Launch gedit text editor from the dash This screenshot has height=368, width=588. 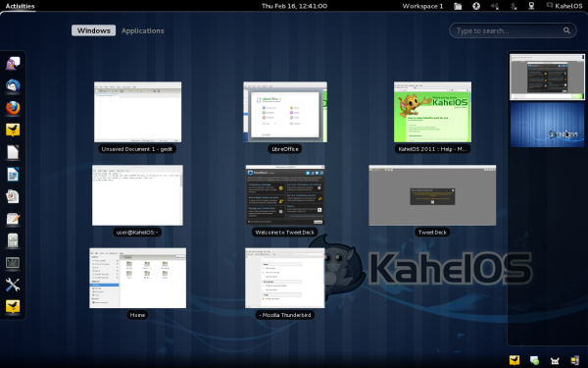(x=13, y=219)
